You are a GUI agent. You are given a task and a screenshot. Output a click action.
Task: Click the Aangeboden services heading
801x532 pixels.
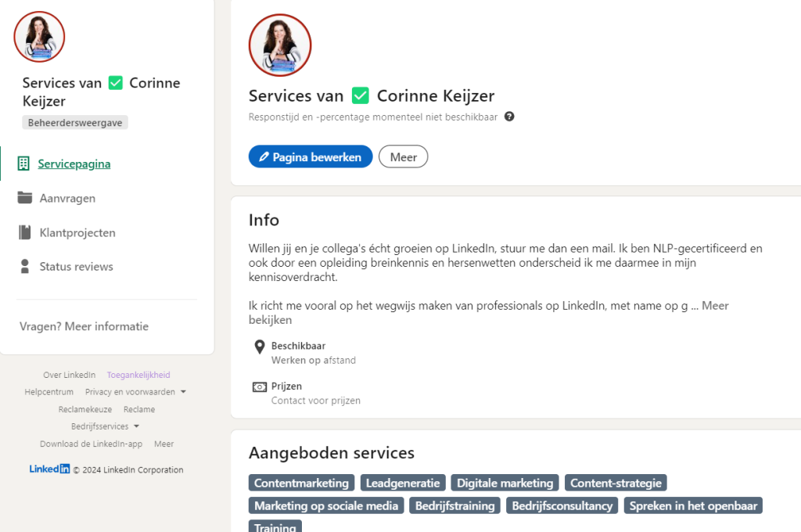(332, 453)
